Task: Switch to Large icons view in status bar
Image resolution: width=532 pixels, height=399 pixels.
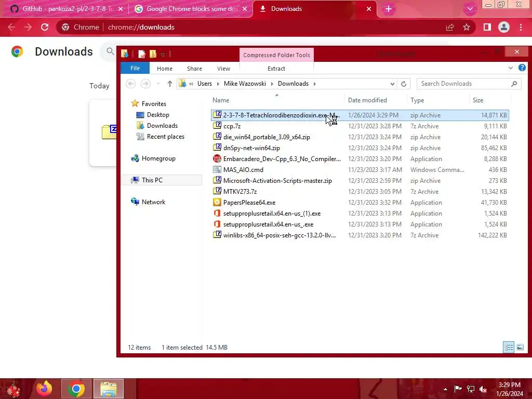Action: tap(520, 347)
